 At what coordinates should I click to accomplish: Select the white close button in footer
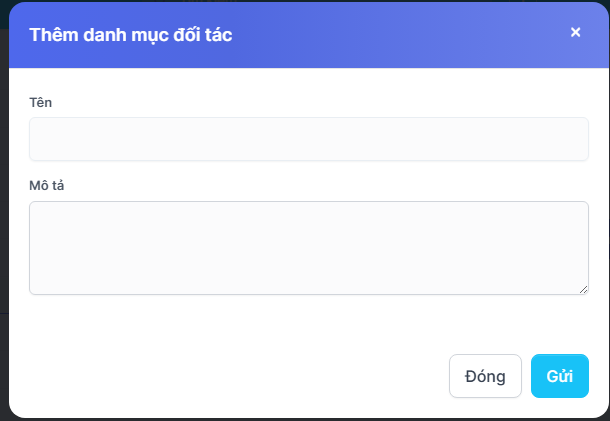point(485,376)
